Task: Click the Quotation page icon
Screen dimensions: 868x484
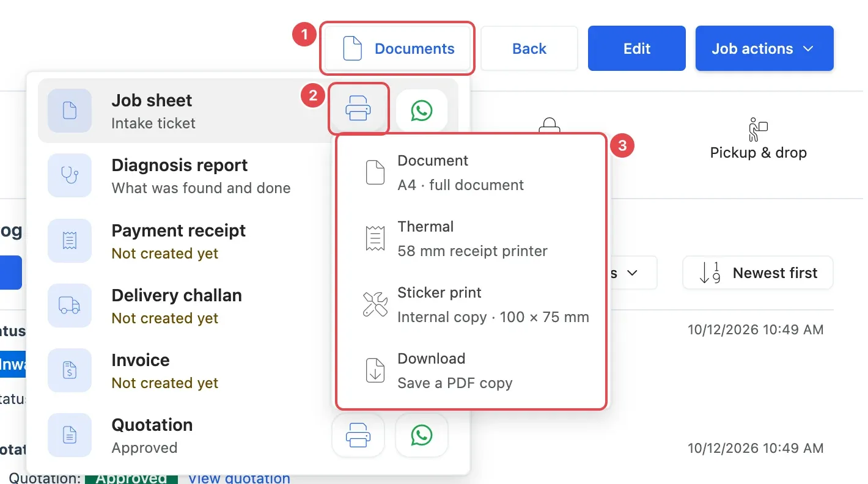Action: click(x=70, y=435)
